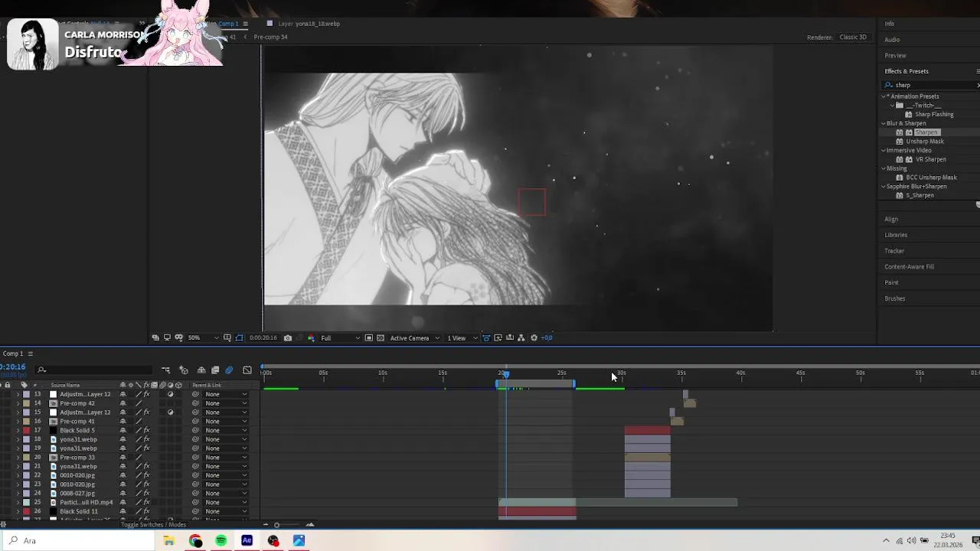Viewport: 980px width, 551px height.
Task: Click the red label color of layer 26
Action: point(27,511)
